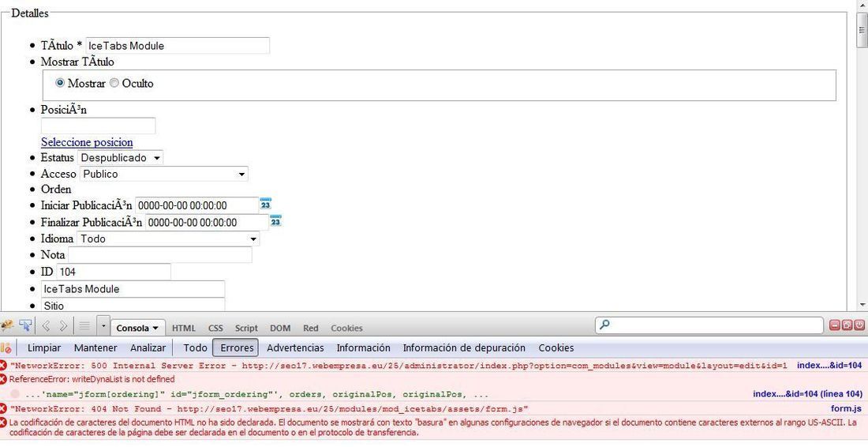The width and height of the screenshot is (868, 447).
Task: Click the page scrollbar down arrow
Action: tap(862, 305)
